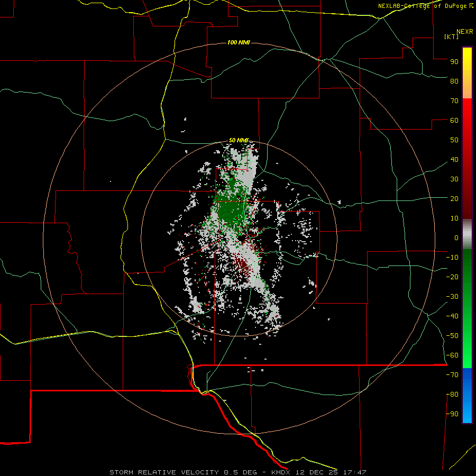Click the -50 scale value
Viewport: 476px width, 476px height.
click(452, 336)
